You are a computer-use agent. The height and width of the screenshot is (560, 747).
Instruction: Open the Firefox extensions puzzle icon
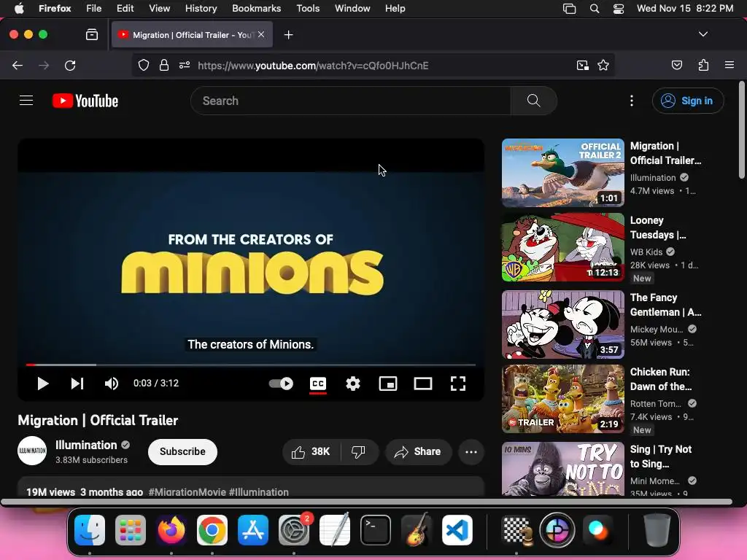click(703, 65)
